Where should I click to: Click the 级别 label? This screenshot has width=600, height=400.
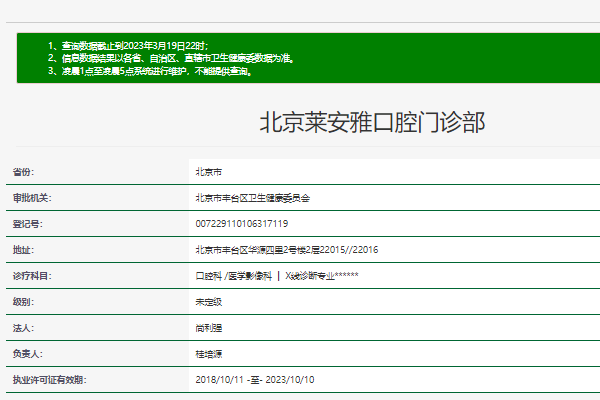point(23,302)
